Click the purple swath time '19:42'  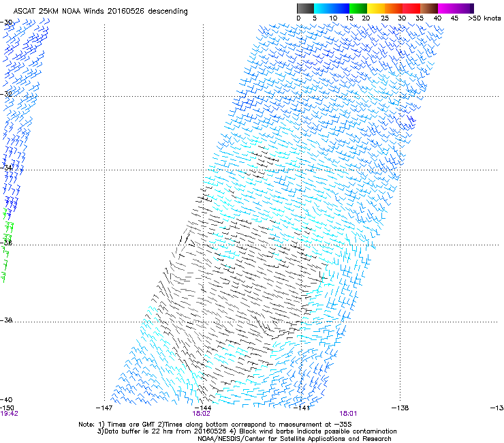[10, 414]
